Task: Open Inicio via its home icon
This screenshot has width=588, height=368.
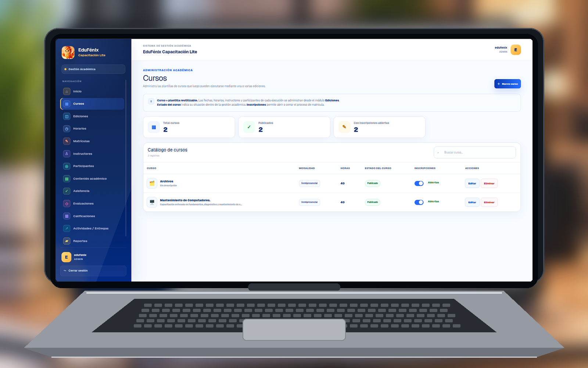Action: pos(67,91)
